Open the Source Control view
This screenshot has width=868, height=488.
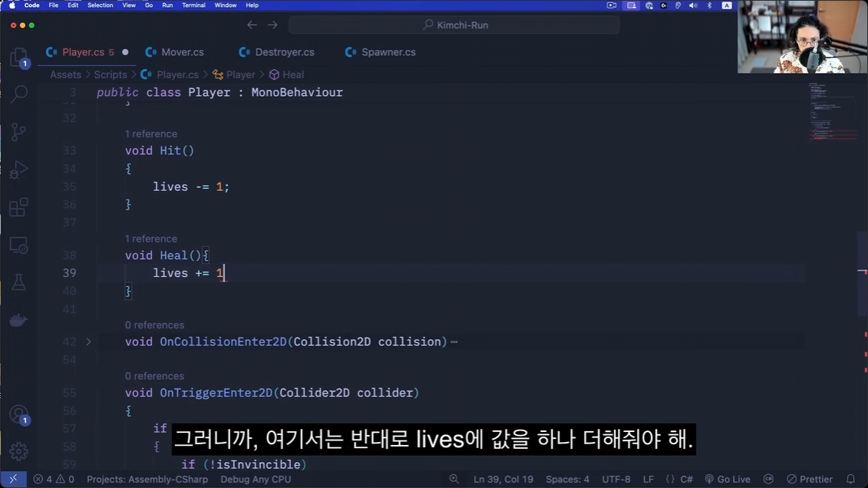19,132
